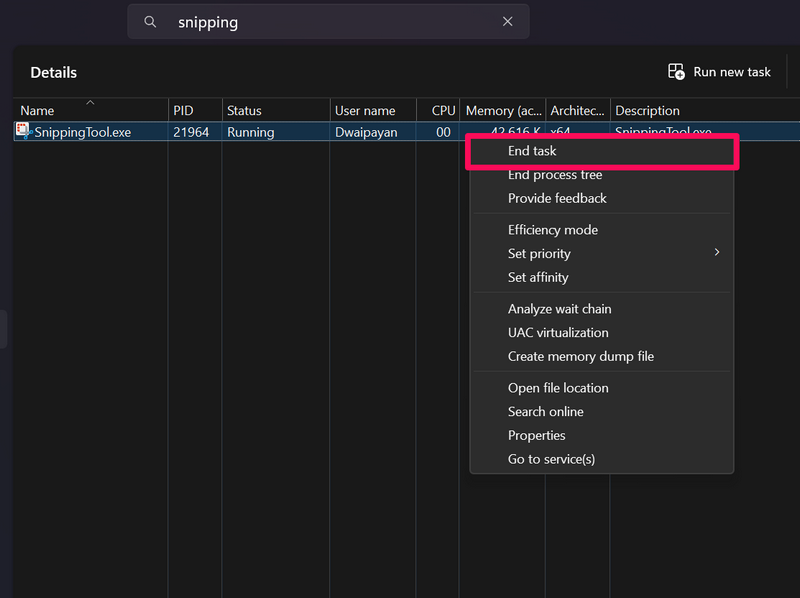This screenshot has height=598, width=800.
Task: Open file location of SnippingTool
Action: pyautogui.click(x=557, y=388)
